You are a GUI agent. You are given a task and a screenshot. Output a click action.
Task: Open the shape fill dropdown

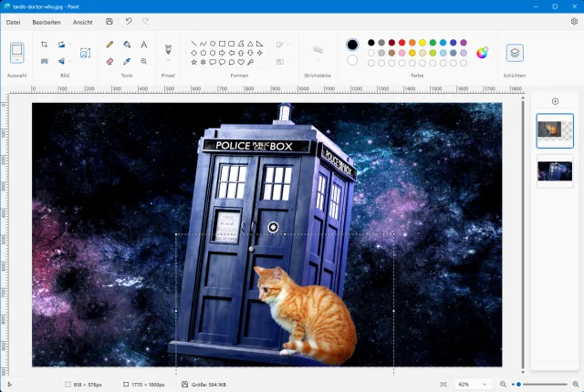click(x=283, y=61)
